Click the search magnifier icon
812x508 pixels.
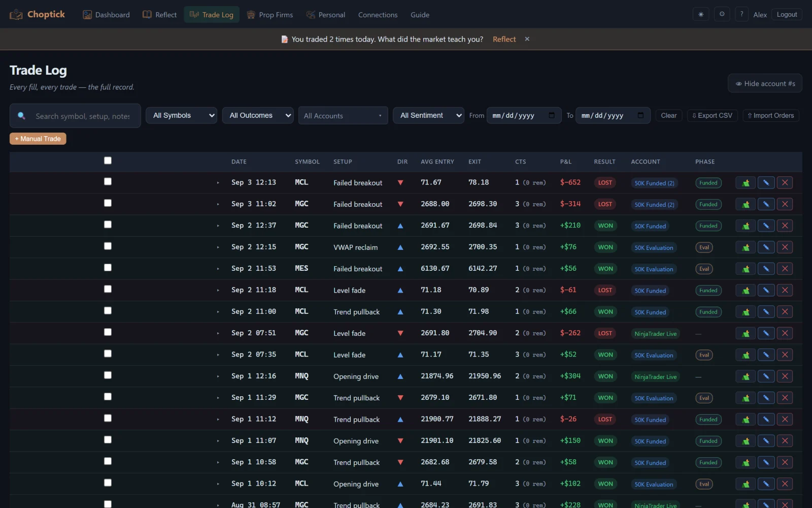(x=21, y=116)
